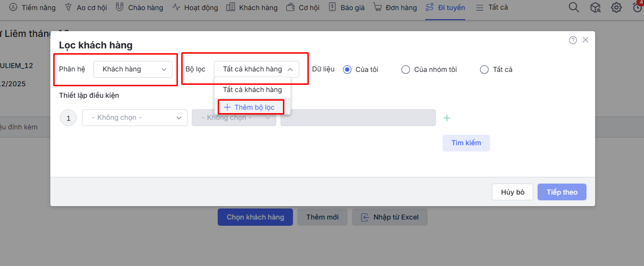Go to the Đơn hàng menu tab

point(395,8)
